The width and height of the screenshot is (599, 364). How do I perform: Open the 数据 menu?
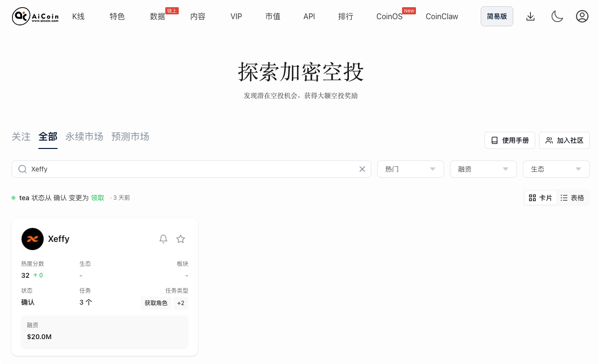158,17
